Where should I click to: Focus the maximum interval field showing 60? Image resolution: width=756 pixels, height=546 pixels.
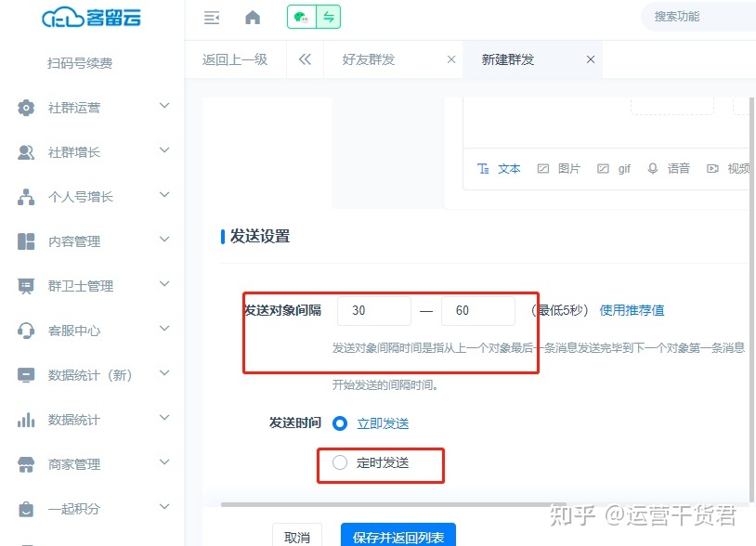[477, 311]
